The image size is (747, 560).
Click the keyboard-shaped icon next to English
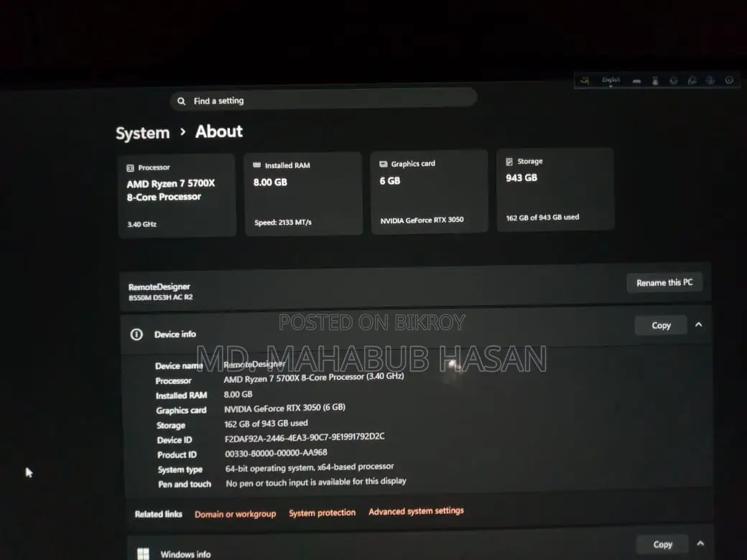(x=636, y=81)
